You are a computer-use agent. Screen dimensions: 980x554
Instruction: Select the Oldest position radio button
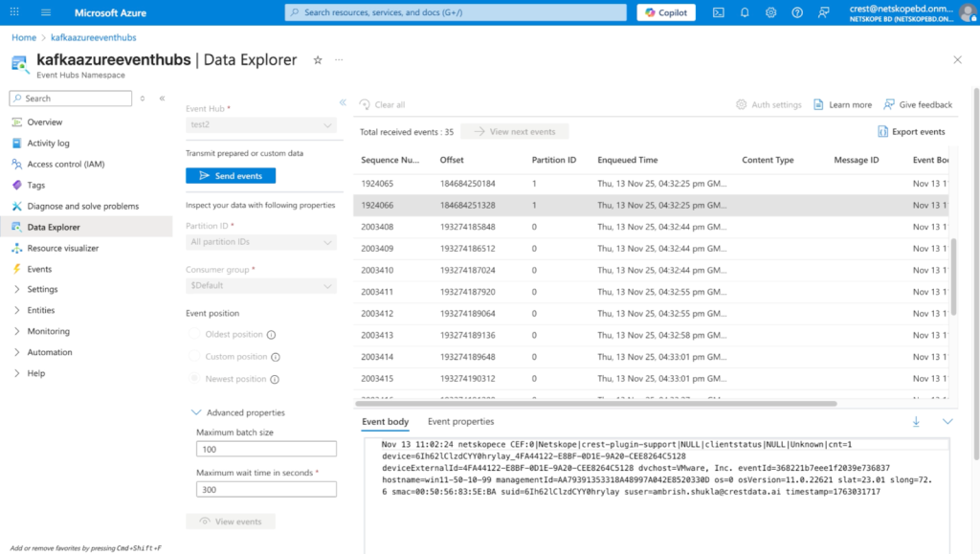[194, 334]
